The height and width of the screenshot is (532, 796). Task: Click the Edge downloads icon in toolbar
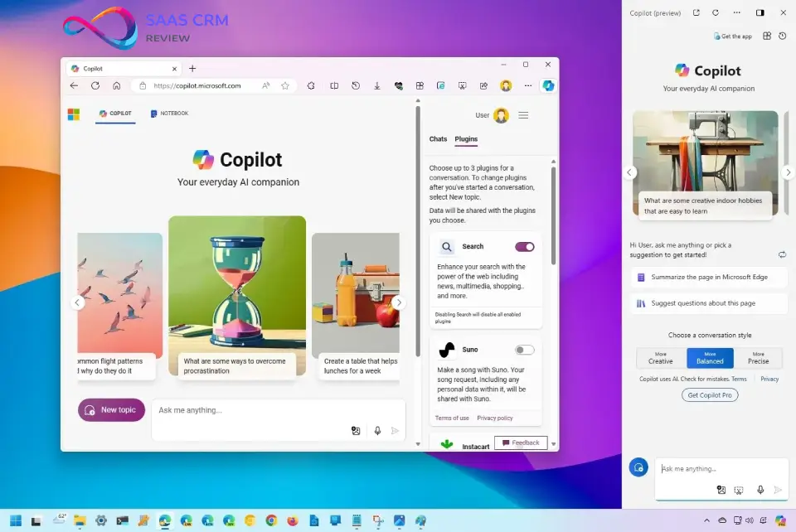(x=377, y=85)
